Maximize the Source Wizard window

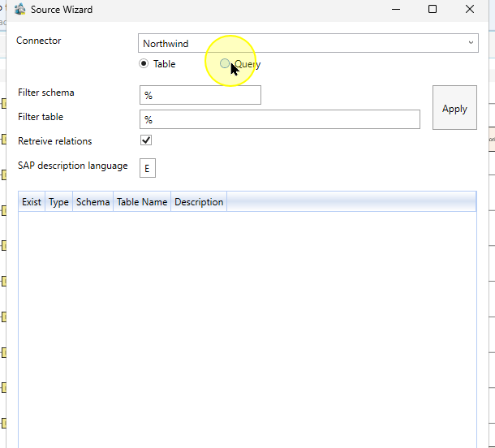coord(433,9)
